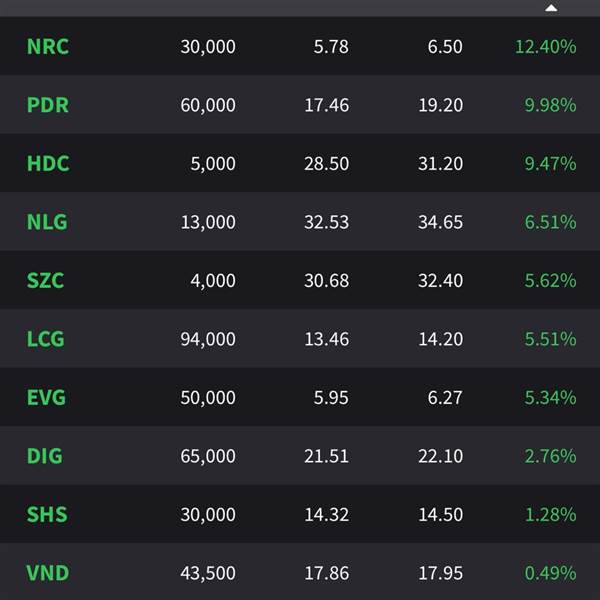Select the VND ticker symbol
The width and height of the screenshot is (600, 600).
47,573
